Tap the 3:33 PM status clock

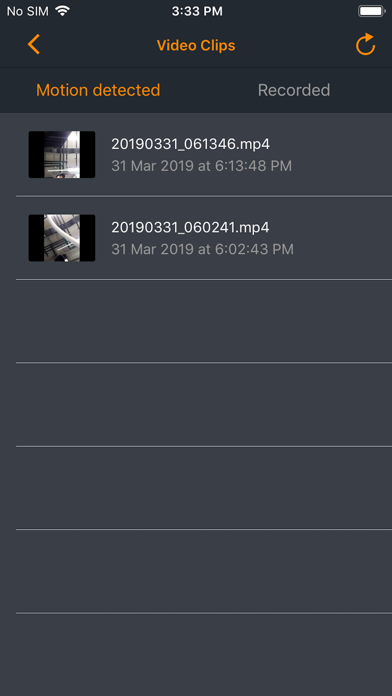point(197,11)
